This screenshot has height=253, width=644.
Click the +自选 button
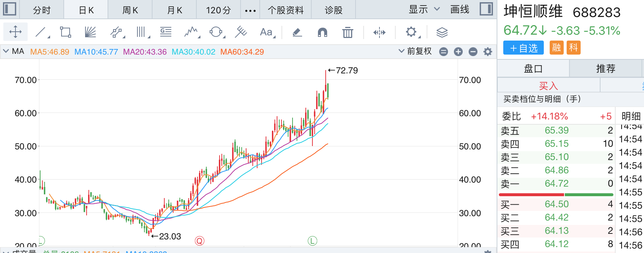pyautogui.click(x=524, y=48)
